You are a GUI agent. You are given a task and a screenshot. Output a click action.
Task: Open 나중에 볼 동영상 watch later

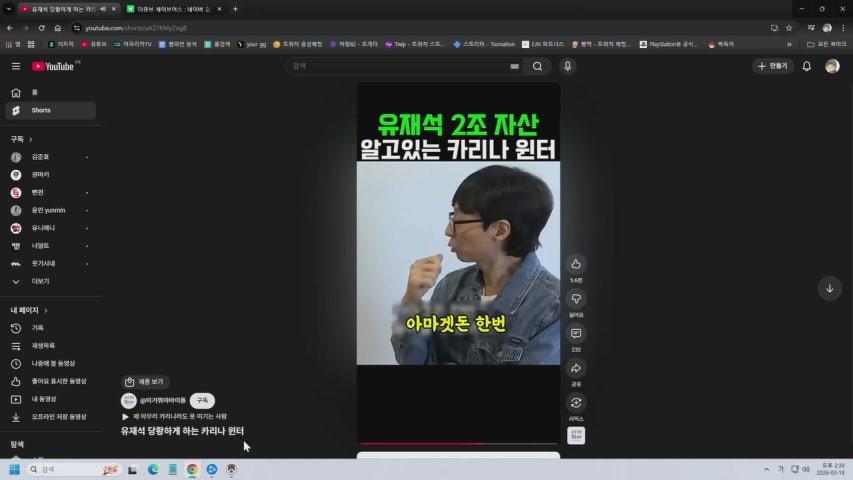[x=51, y=364]
